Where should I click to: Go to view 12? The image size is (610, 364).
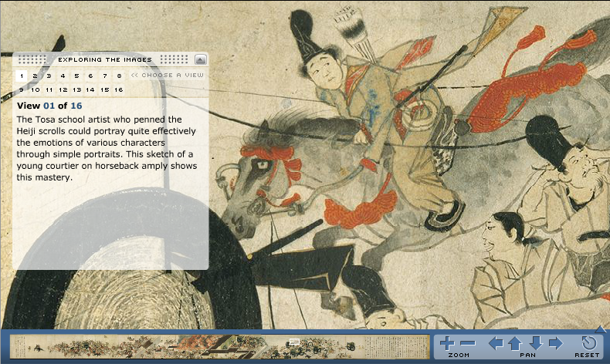point(63,89)
